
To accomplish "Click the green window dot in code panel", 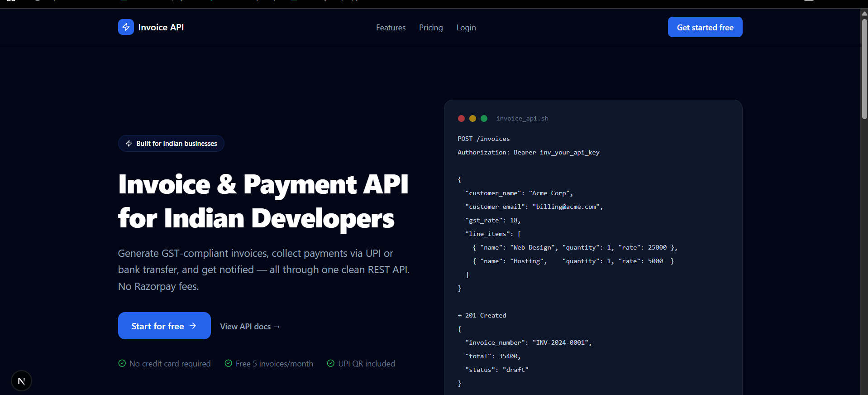I will (484, 118).
